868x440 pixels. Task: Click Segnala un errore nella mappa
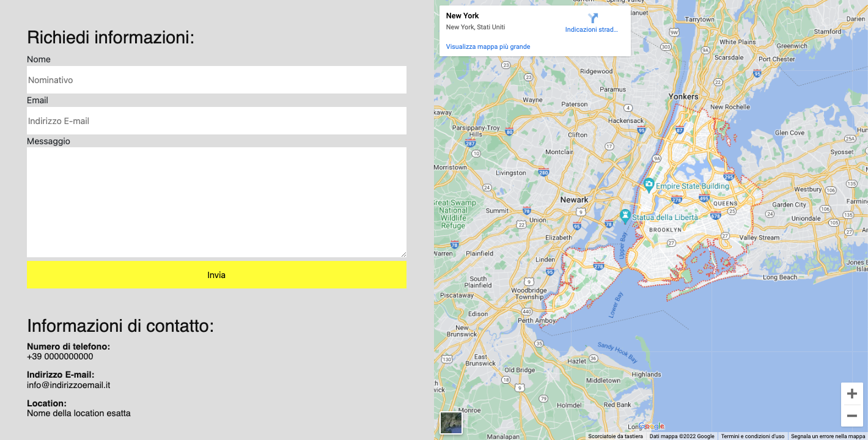[828, 436]
